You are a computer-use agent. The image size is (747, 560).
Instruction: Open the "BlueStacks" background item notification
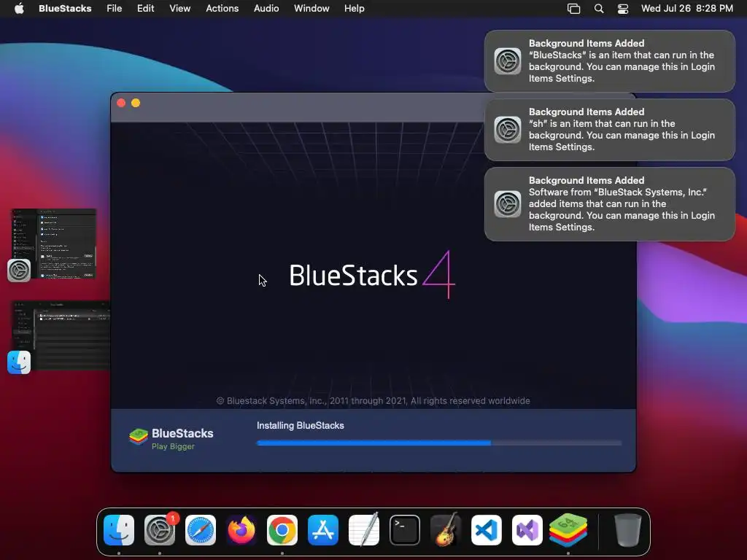[610, 61]
